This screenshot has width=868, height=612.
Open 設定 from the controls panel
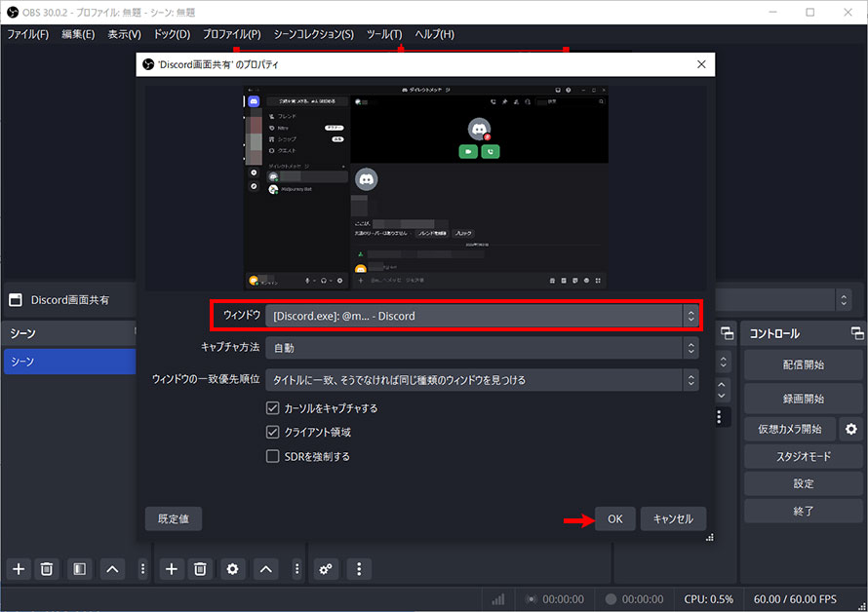pyautogui.click(x=803, y=483)
